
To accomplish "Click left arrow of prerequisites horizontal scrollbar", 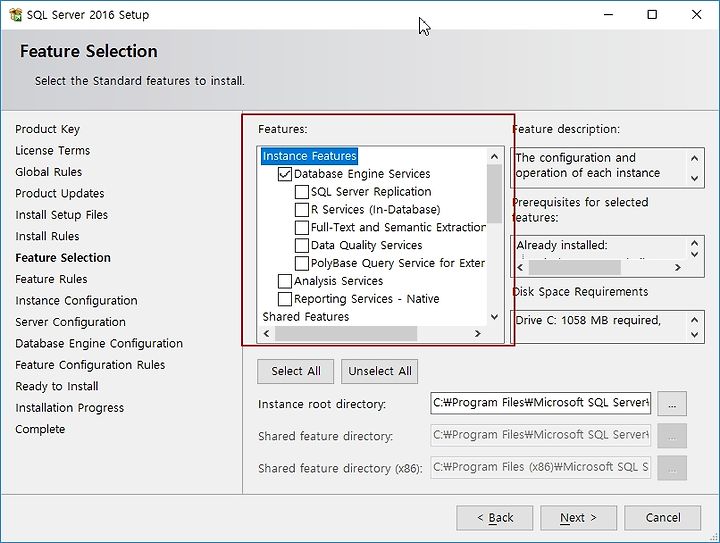I will click(x=520, y=268).
